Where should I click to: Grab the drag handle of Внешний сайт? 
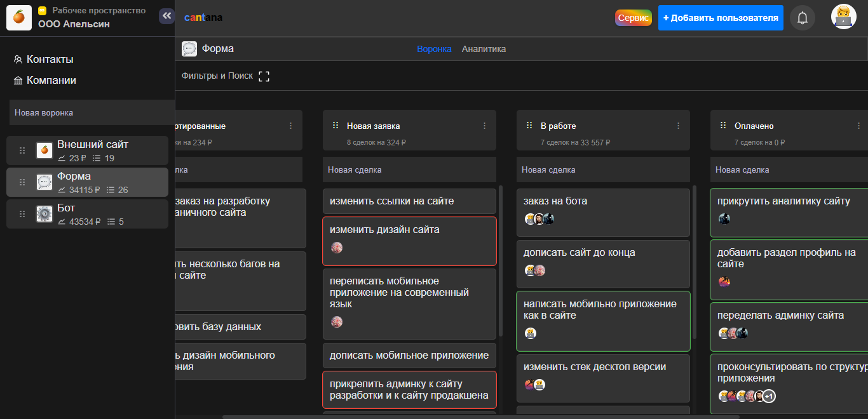[x=22, y=150]
